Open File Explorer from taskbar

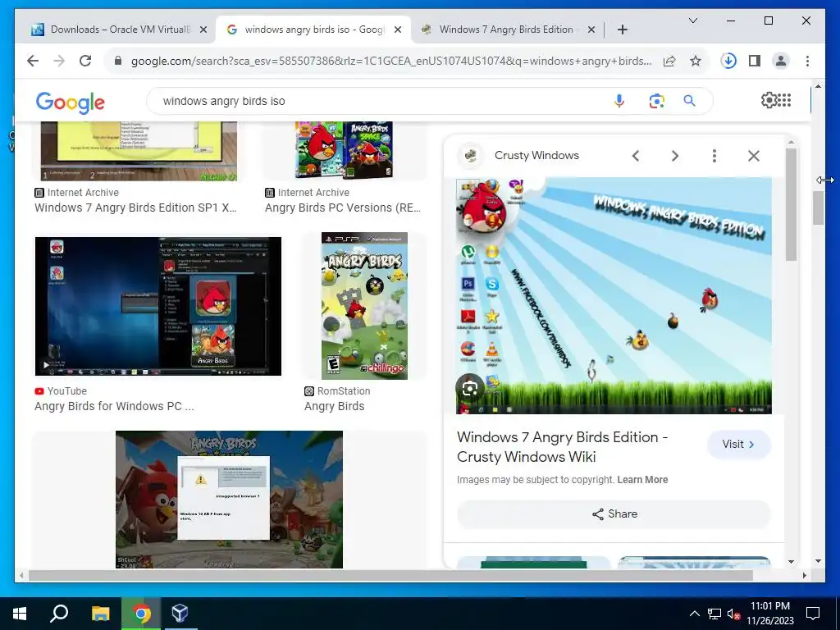tap(100, 614)
